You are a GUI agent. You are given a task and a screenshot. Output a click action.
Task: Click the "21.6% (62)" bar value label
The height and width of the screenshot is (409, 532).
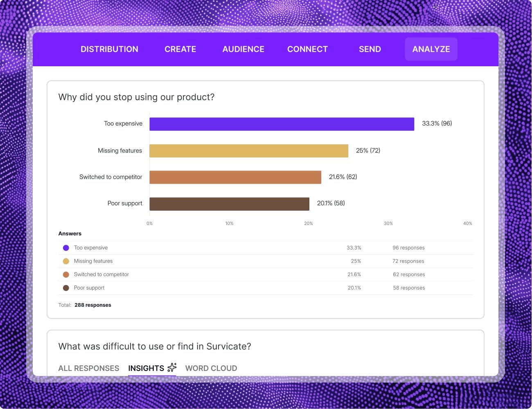pyautogui.click(x=343, y=177)
